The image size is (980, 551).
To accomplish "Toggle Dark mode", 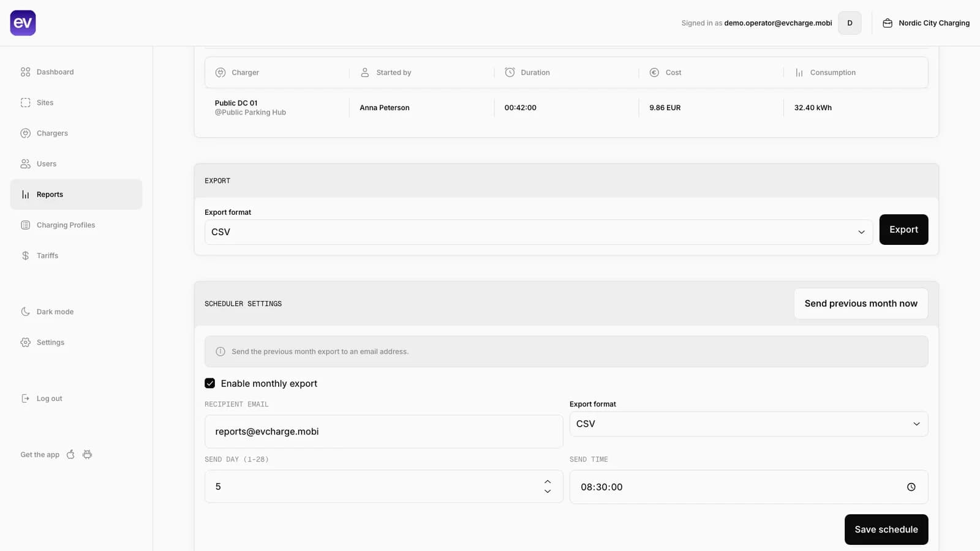I will tap(76, 312).
